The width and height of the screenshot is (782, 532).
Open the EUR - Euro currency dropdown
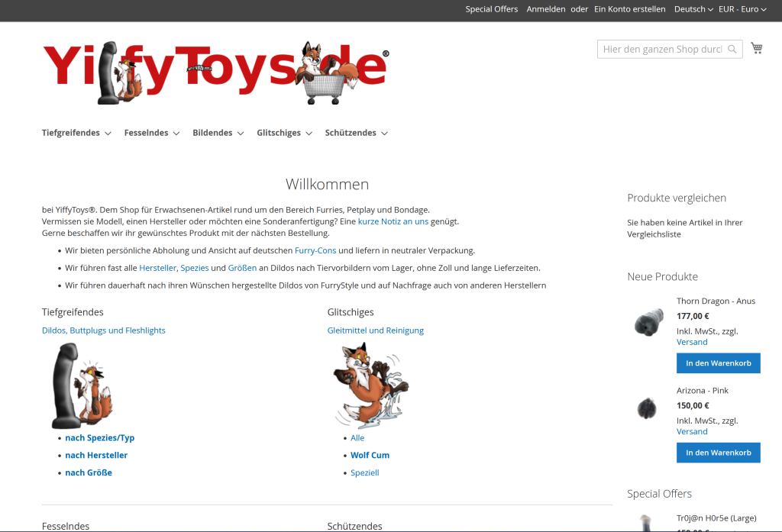[742, 9]
